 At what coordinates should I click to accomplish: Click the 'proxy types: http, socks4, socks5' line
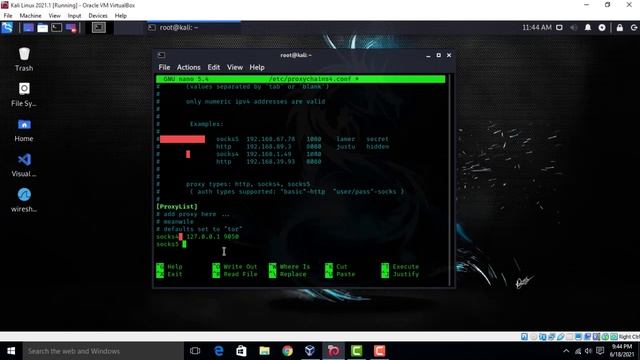tap(248, 184)
